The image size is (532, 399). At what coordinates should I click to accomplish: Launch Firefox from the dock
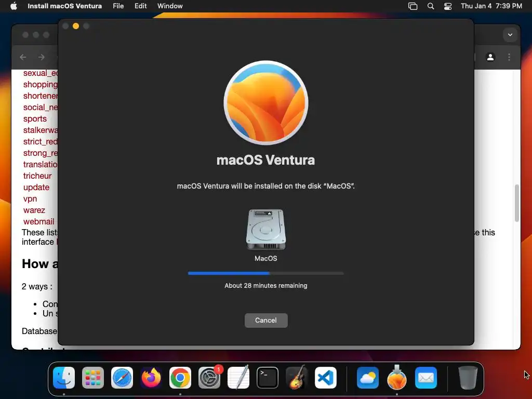(151, 378)
